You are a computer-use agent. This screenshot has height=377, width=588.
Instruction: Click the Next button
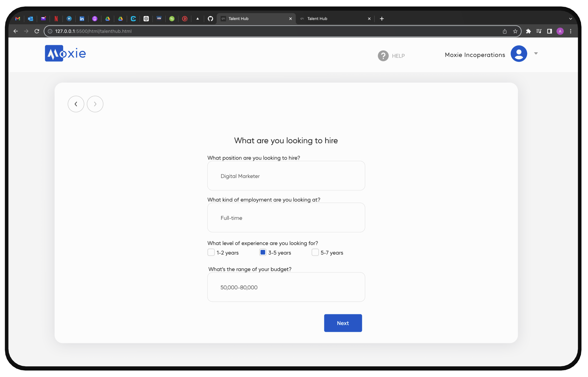343,323
